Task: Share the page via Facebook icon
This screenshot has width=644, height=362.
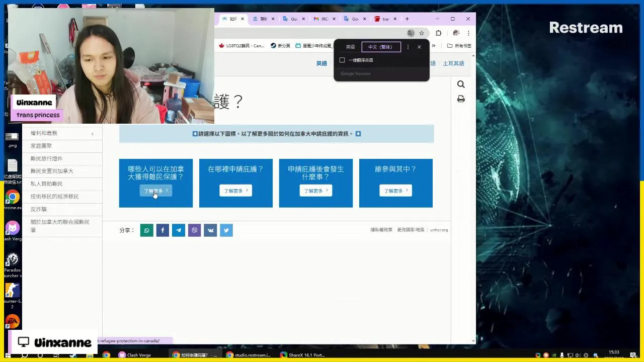Action: coord(163,230)
